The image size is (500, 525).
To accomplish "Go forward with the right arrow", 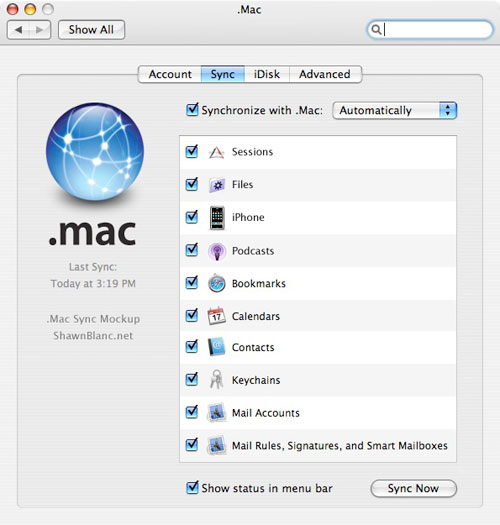I will coord(40,30).
